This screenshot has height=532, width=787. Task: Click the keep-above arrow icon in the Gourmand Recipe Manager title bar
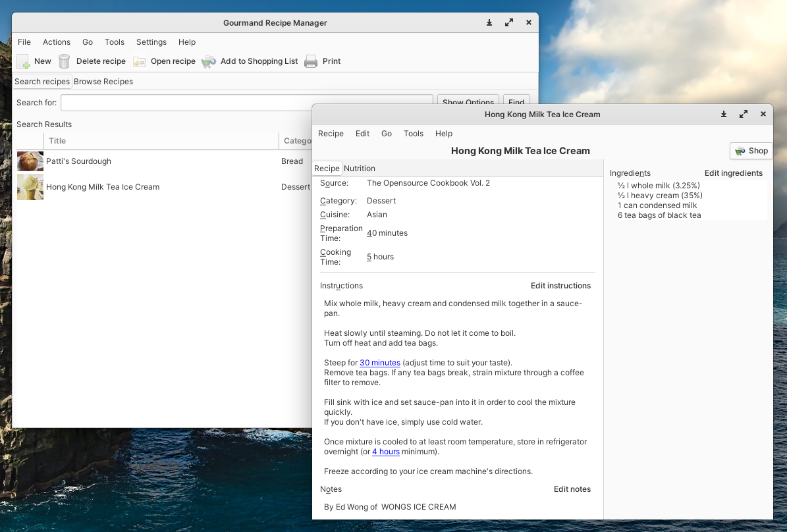click(489, 22)
